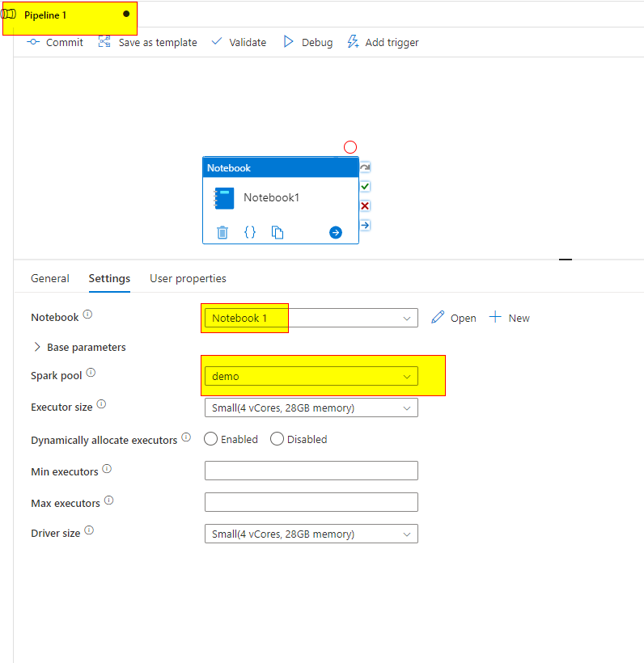
Task: Start Debug run
Action: point(308,42)
